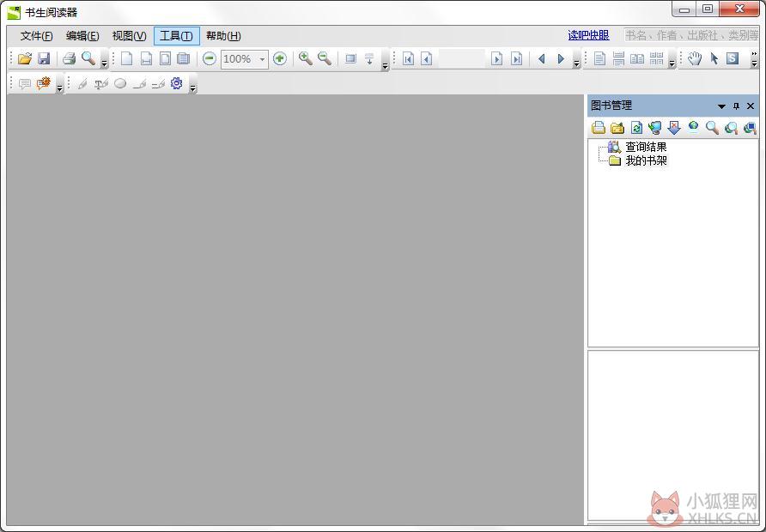Click the round minus zoom button
Screen dimensions: 766x532
pos(209,59)
